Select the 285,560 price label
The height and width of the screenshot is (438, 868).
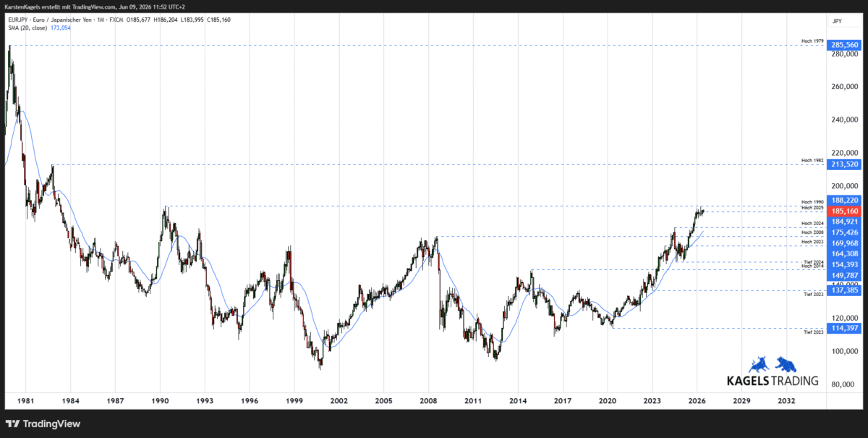845,45
